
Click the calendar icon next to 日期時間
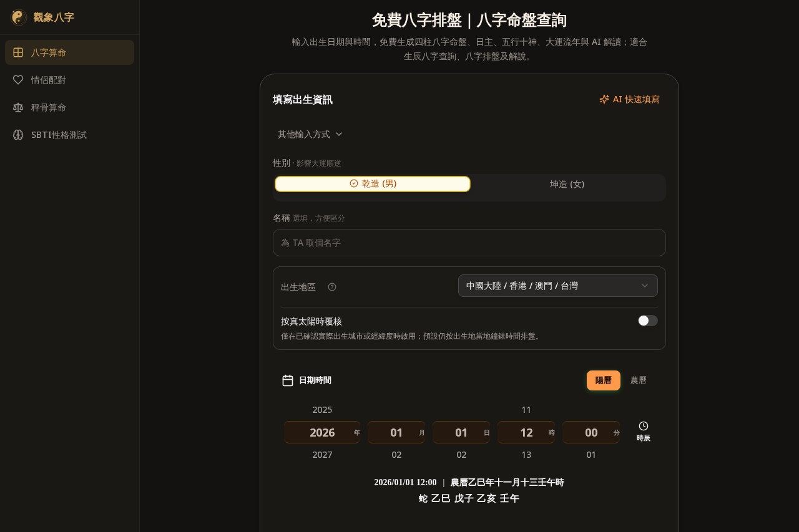point(288,380)
